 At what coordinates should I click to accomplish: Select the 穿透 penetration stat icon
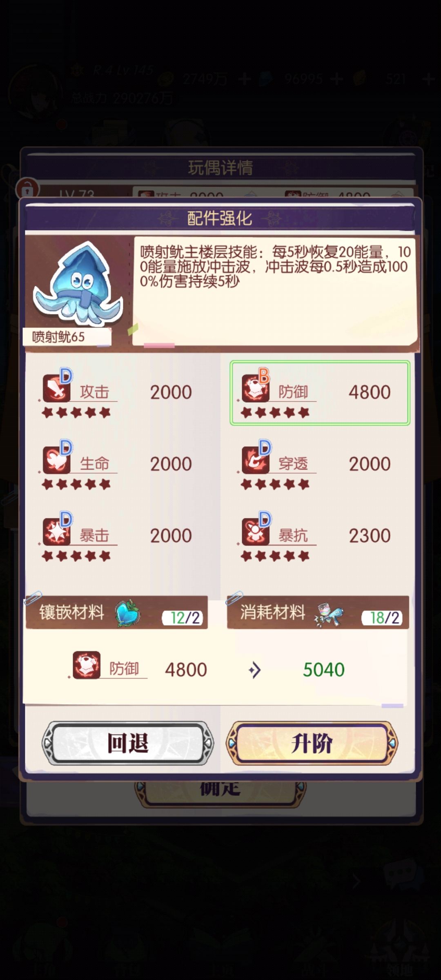click(256, 460)
